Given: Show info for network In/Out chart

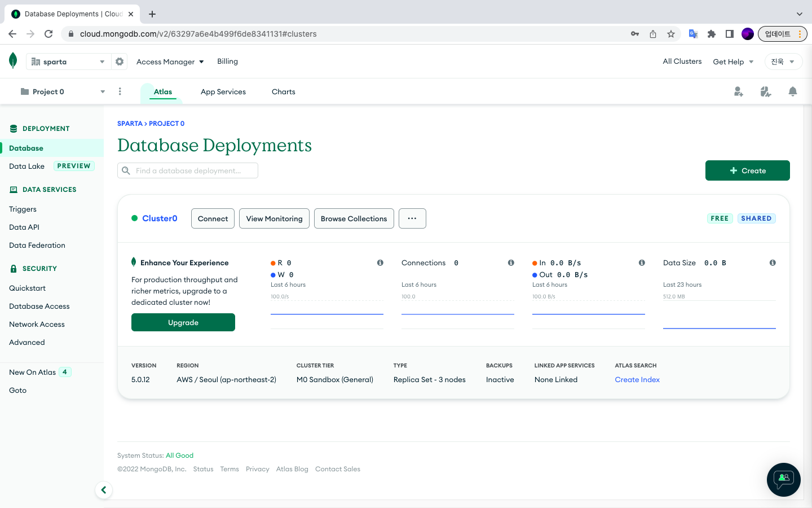Looking at the screenshot, I should (x=642, y=262).
